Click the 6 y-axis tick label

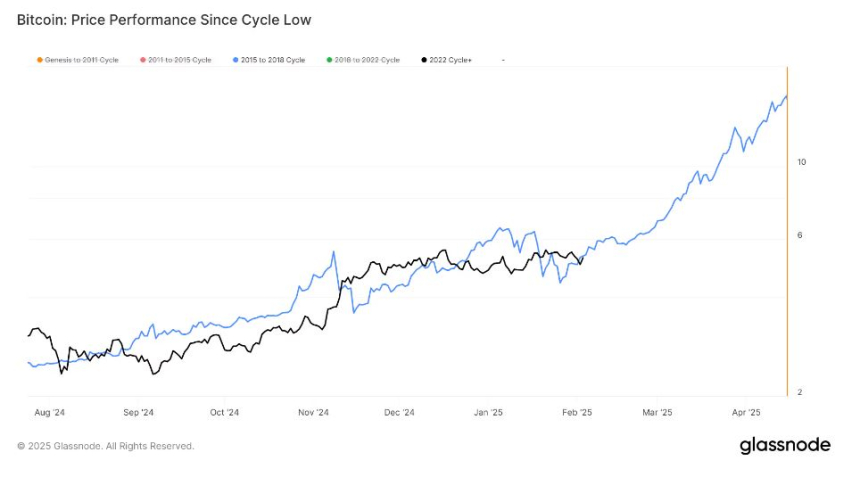tap(800, 235)
